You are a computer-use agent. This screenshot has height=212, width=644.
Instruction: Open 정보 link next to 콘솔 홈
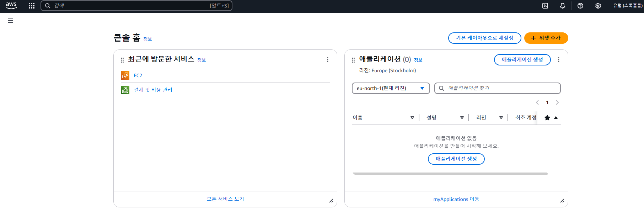pos(147,39)
